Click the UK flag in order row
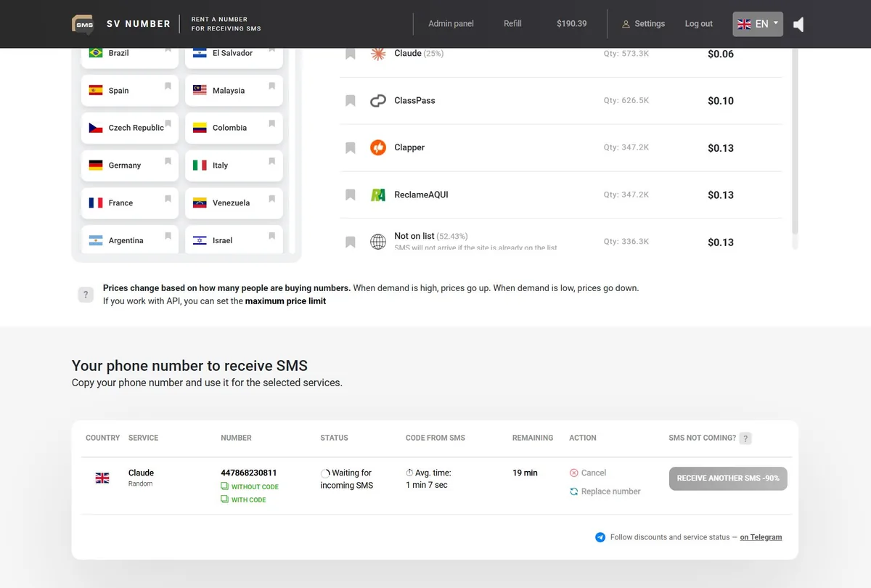 click(102, 478)
